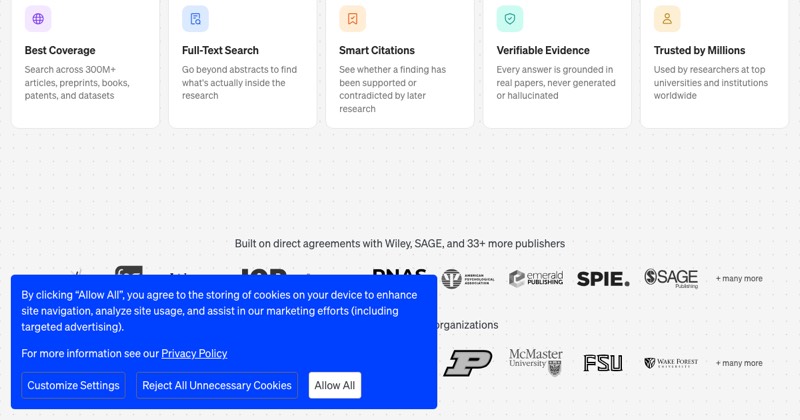Click the Purdue P logo
Screen dimensions: 800x420
468,363
